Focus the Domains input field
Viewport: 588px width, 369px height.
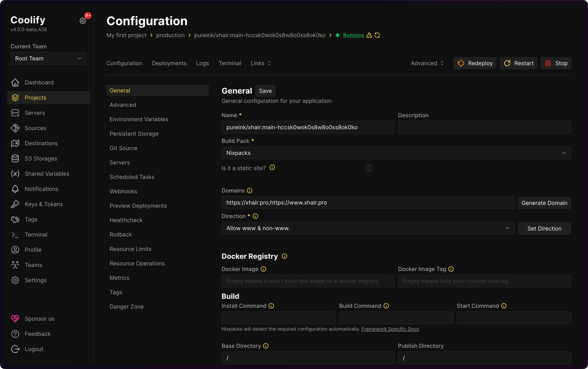368,203
